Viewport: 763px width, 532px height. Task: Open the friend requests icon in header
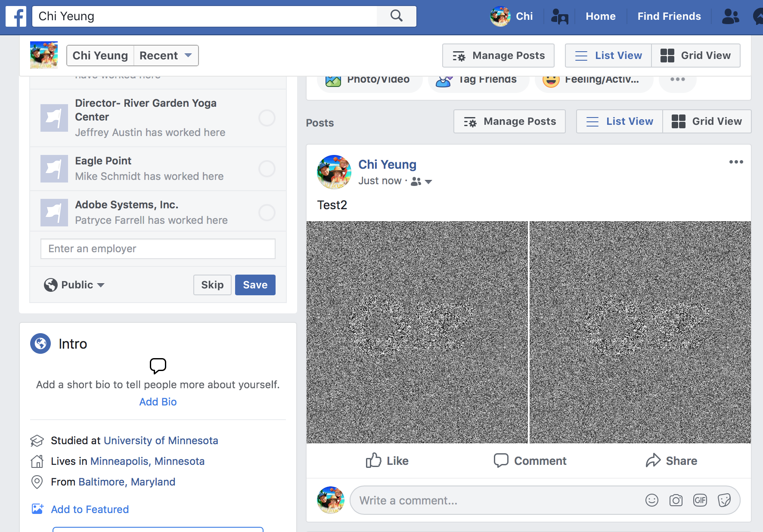tap(730, 16)
